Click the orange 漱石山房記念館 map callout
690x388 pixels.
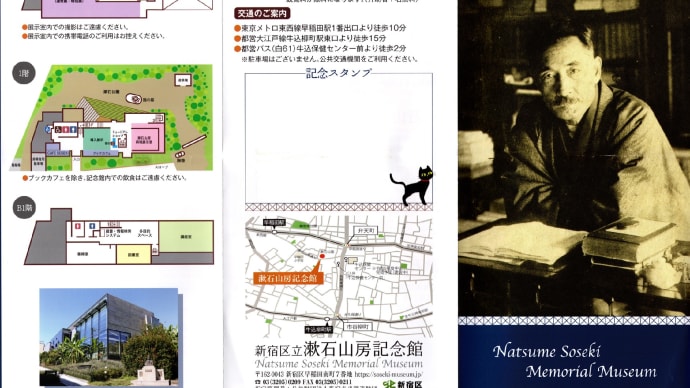pos(288,278)
